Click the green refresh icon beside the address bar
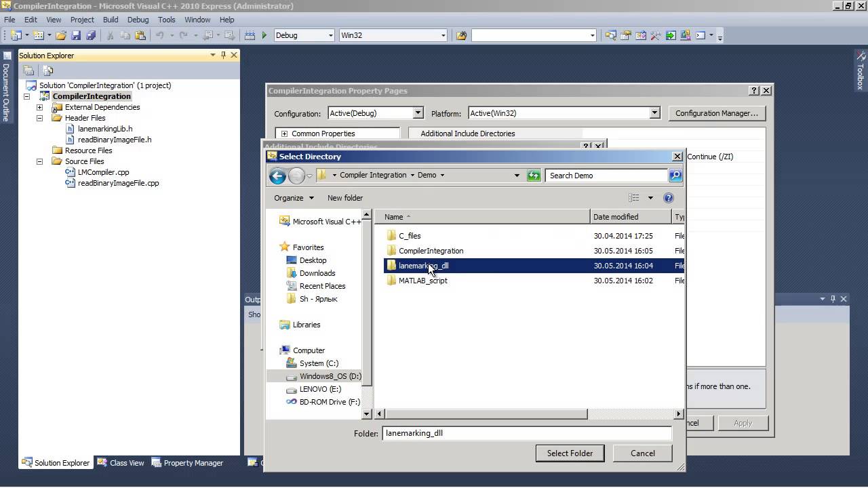This screenshot has width=868, height=488. point(534,176)
